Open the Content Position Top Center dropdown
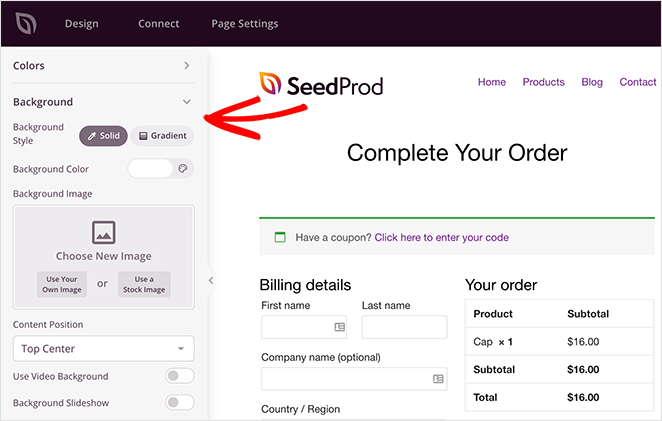Image resolution: width=662 pixels, height=421 pixels. click(103, 348)
